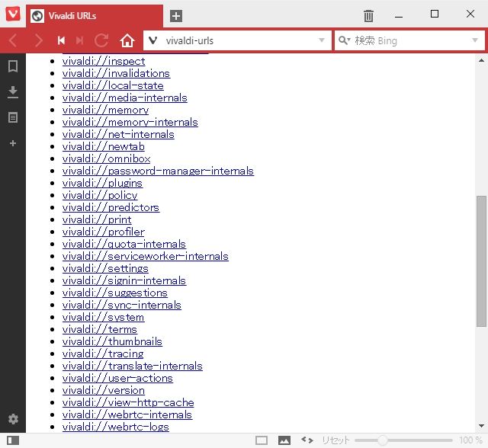Open the vivaldi://memory link
This screenshot has height=448, width=488.
tap(105, 110)
